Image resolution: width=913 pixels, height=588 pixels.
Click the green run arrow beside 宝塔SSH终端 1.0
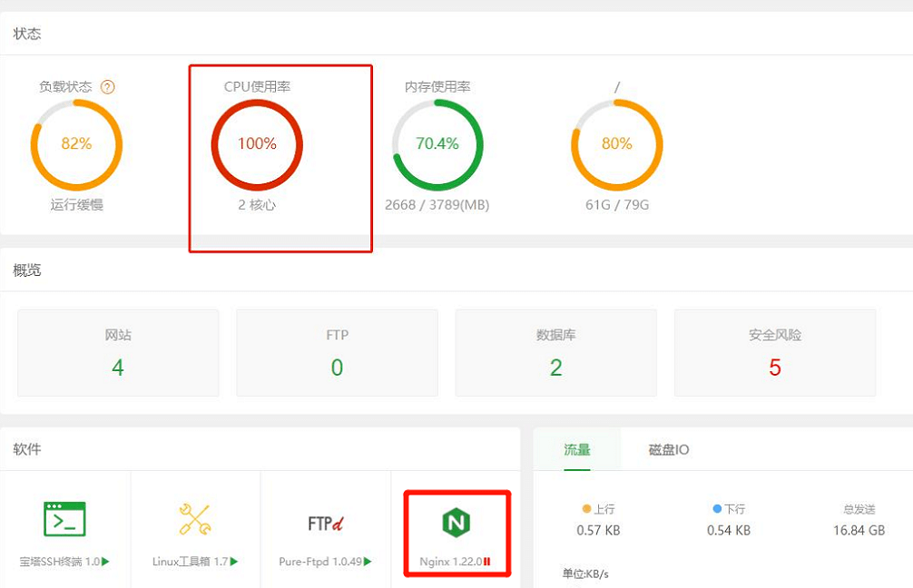[106, 562]
